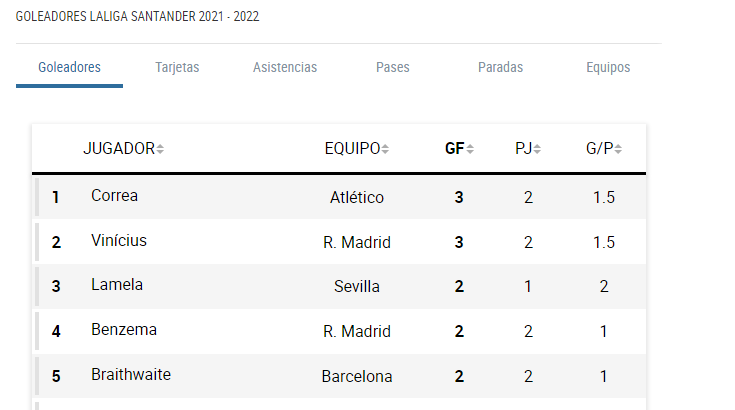
Task: Click player name Vinícius
Action: [119, 240]
